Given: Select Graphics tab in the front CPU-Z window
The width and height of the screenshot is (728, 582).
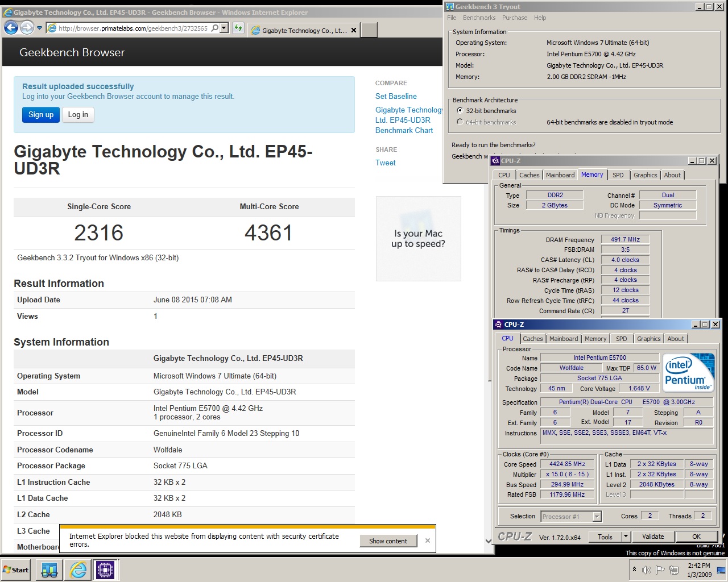Looking at the screenshot, I should [648, 339].
